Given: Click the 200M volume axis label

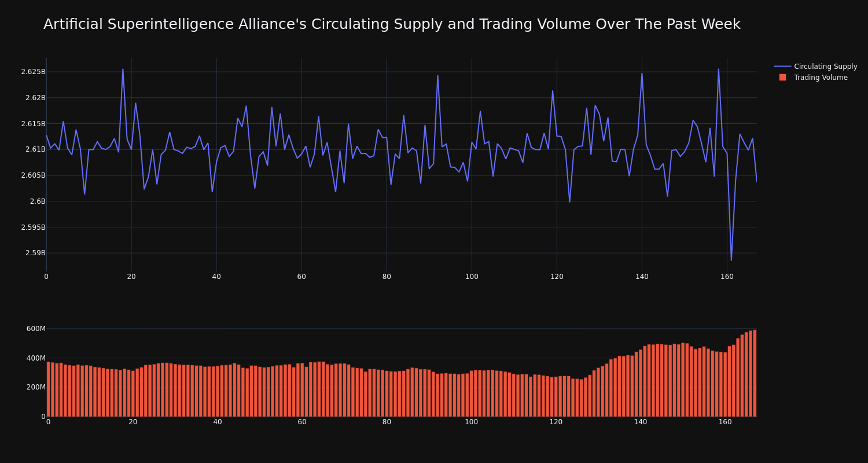Looking at the screenshot, I should pos(36,387).
